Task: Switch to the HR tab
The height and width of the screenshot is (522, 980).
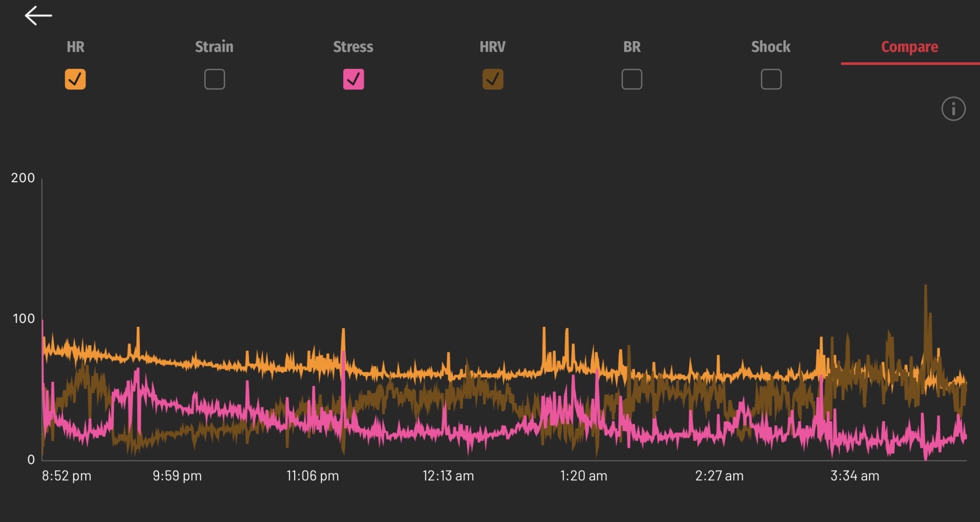Action: click(75, 47)
